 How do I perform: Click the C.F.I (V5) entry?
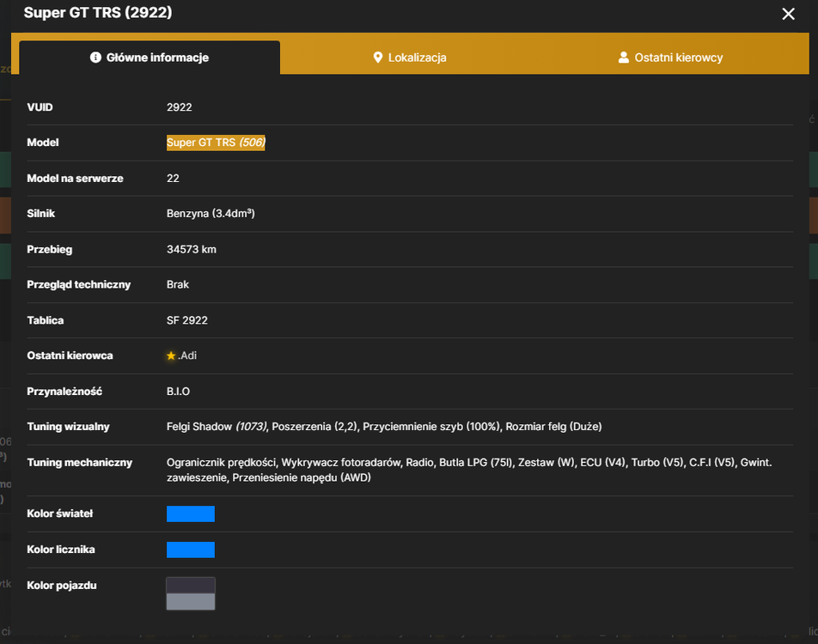point(711,463)
